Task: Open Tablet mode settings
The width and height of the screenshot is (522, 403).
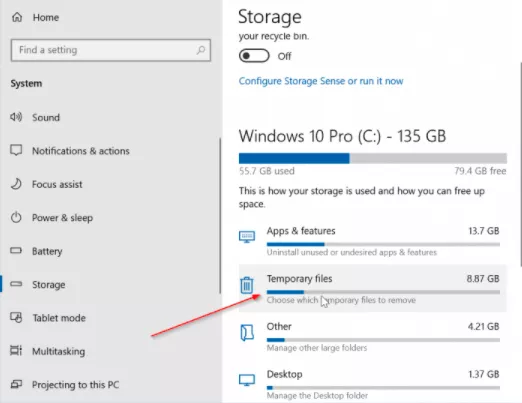Action: [x=59, y=318]
